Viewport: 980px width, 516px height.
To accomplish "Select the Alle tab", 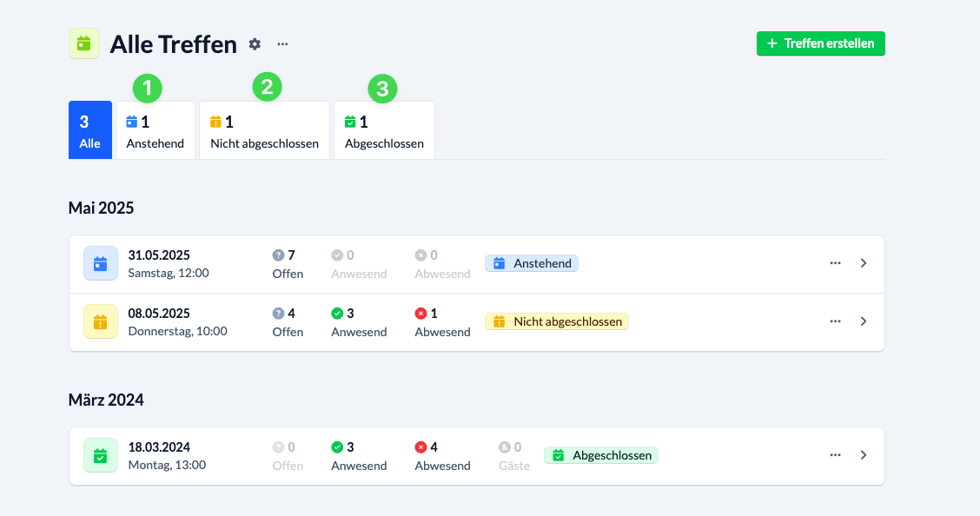I will pos(90,130).
